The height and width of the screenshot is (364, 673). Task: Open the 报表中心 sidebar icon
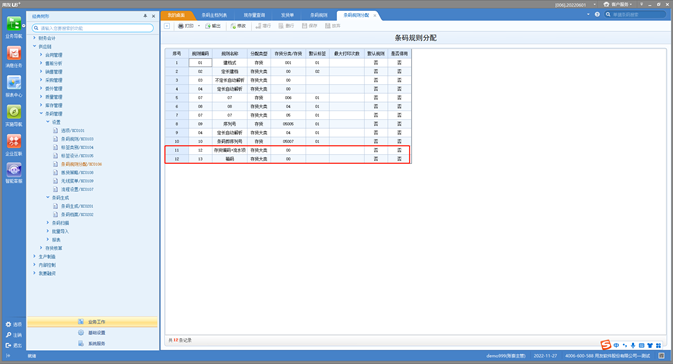pyautogui.click(x=14, y=82)
